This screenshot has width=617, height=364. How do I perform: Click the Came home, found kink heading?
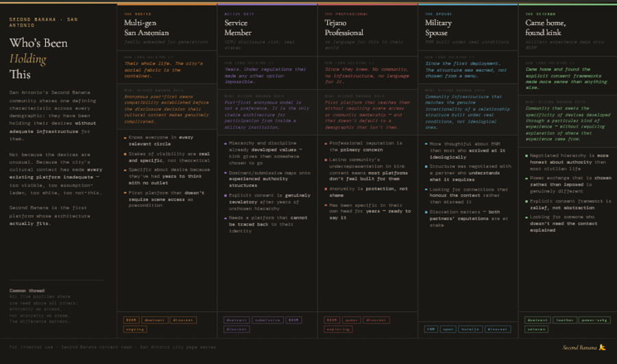tap(546, 27)
